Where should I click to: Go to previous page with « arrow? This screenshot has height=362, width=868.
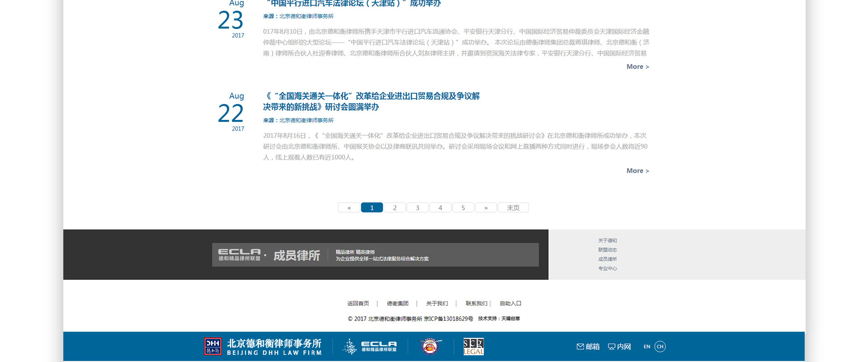point(349,208)
